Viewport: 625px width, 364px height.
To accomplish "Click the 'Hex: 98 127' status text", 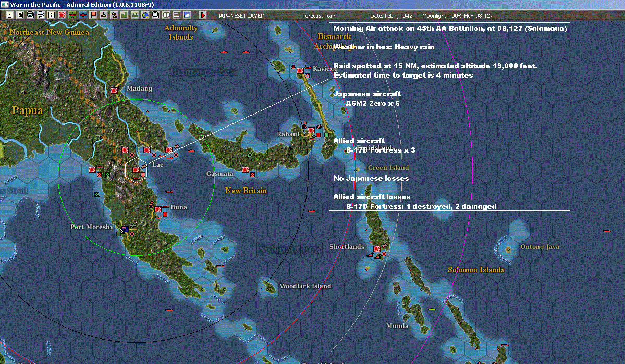I will [479, 16].
